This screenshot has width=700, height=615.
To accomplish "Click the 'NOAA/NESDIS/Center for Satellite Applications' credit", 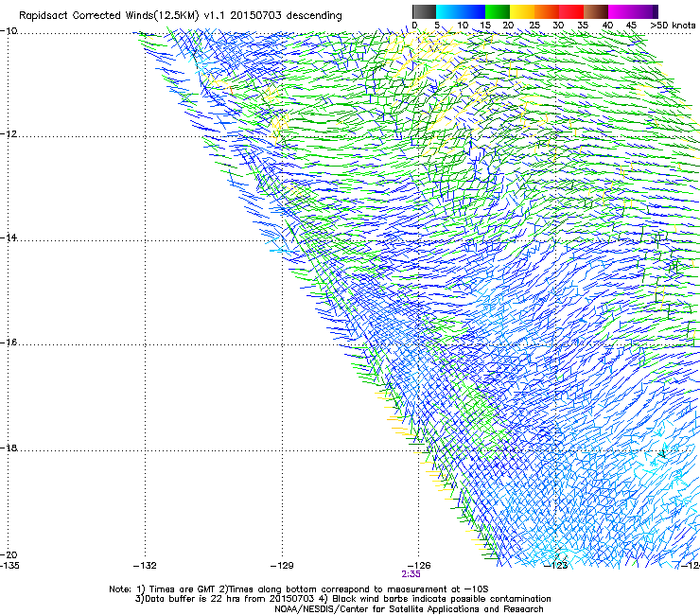I will click(x=409, y=609).
